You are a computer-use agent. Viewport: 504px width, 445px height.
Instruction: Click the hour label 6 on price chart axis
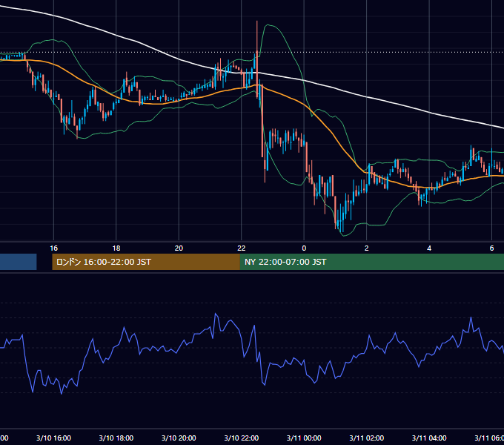491,248
